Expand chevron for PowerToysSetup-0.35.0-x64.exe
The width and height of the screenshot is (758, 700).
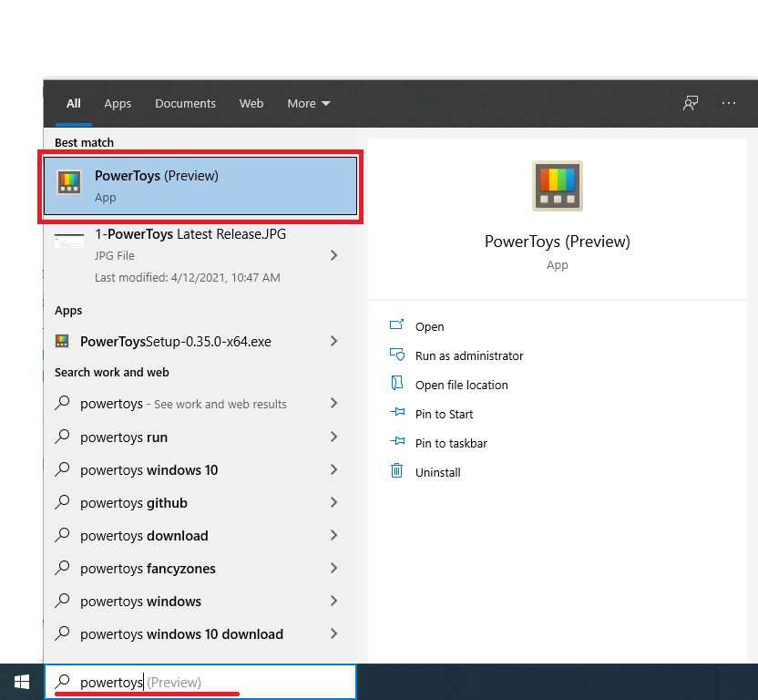tap(333, 342)
